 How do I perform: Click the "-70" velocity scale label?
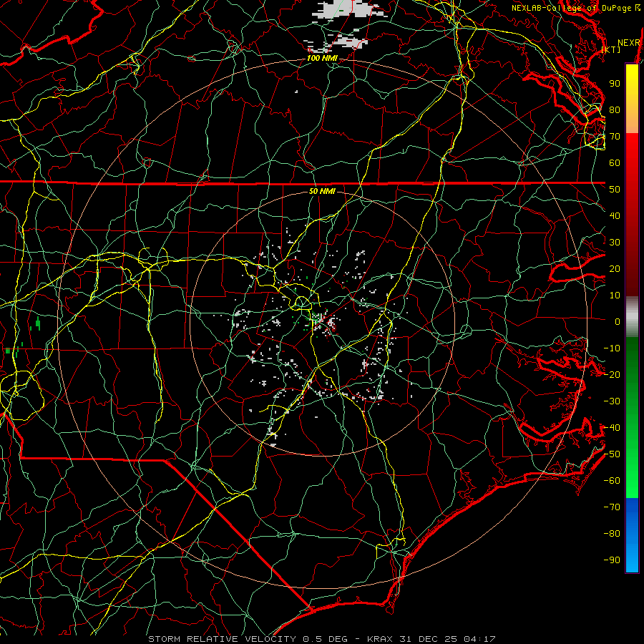point(612,507)
